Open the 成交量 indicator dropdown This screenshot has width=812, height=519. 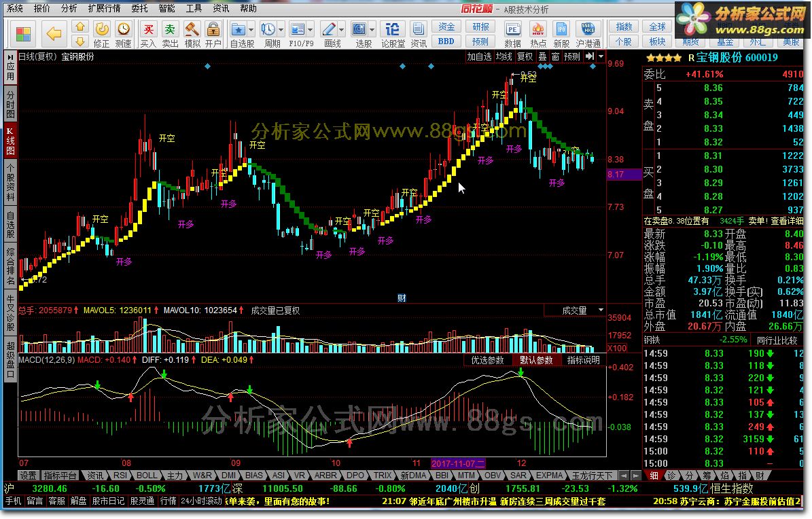601,310
